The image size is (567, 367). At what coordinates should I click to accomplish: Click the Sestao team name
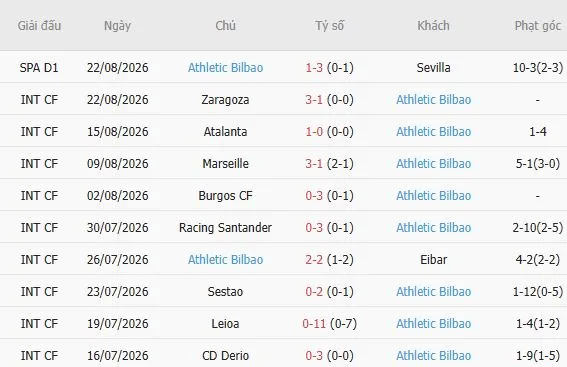pyautogui.click(x=225, y=291)
